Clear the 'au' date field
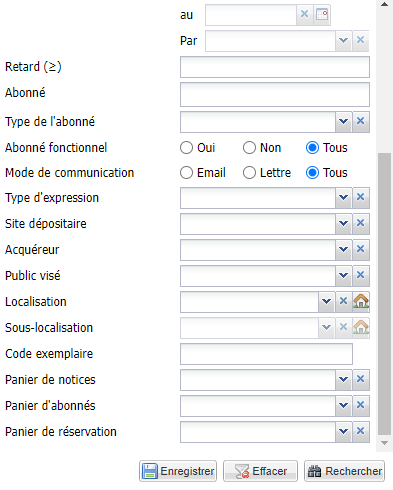393x490 pixels. click(x=304, y=14)
